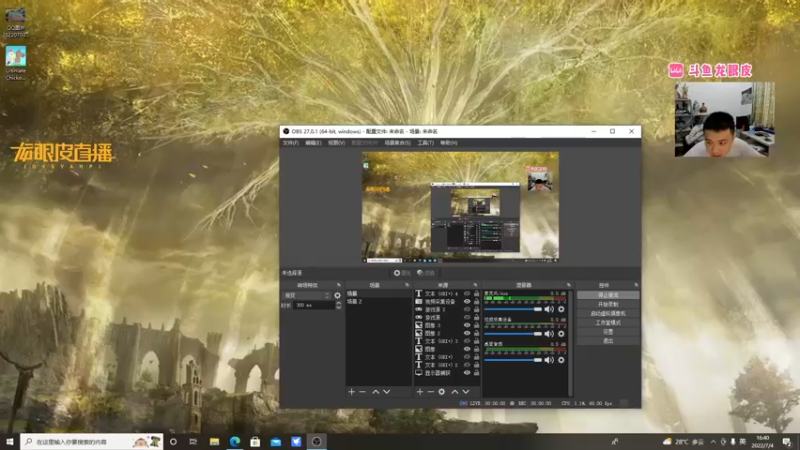
Task: Open File Explorer from the taskbar
Action: tap(214, 442)
